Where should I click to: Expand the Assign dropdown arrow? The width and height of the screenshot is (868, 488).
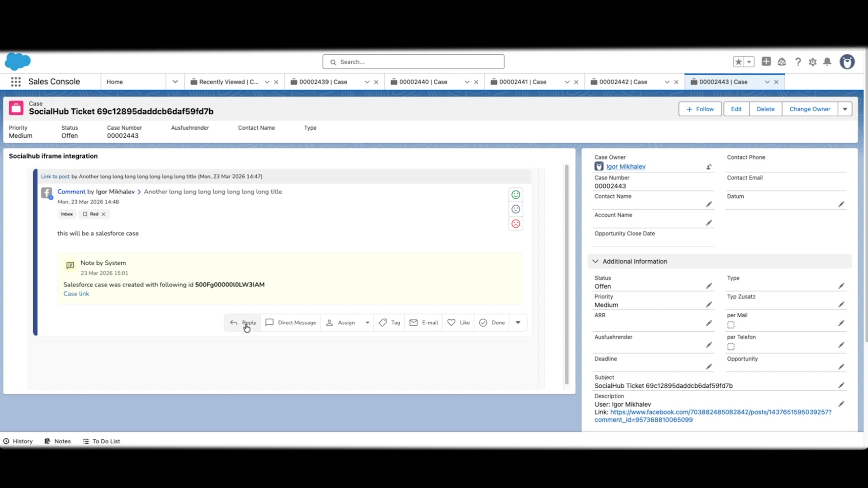368,323
